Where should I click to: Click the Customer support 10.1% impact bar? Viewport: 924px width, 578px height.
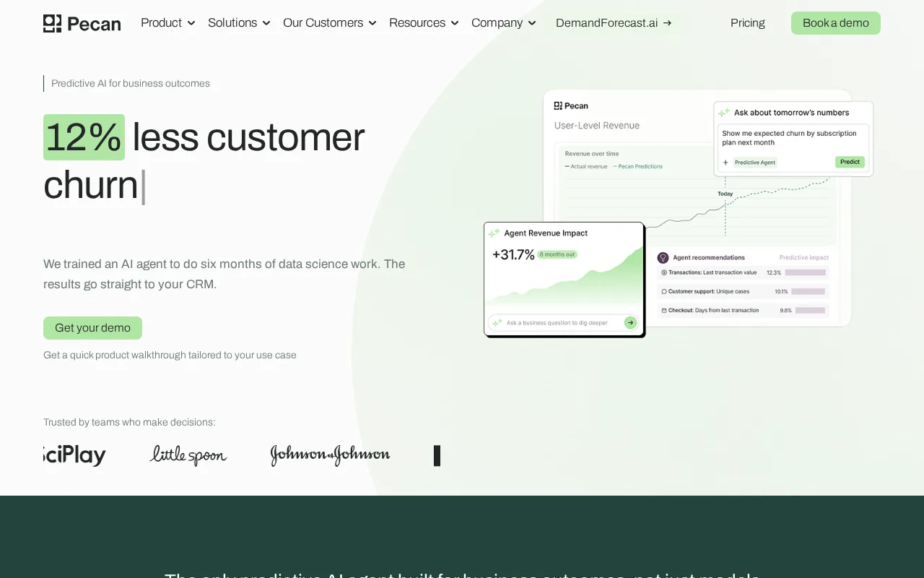pos(808,292)
